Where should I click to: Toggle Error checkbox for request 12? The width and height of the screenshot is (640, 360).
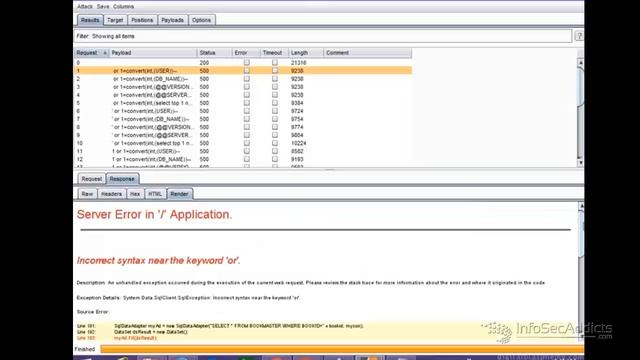tap(247, 159)
